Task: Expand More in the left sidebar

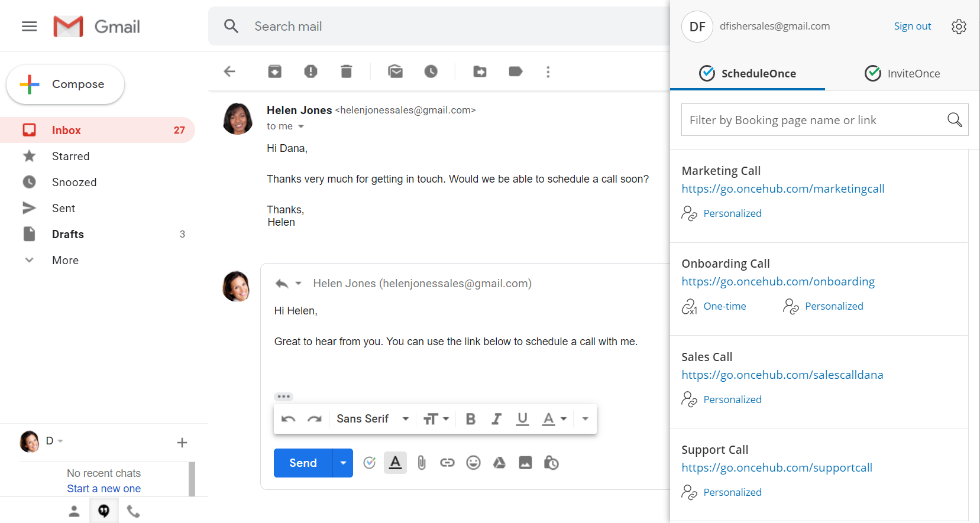Action: point(65,261)
